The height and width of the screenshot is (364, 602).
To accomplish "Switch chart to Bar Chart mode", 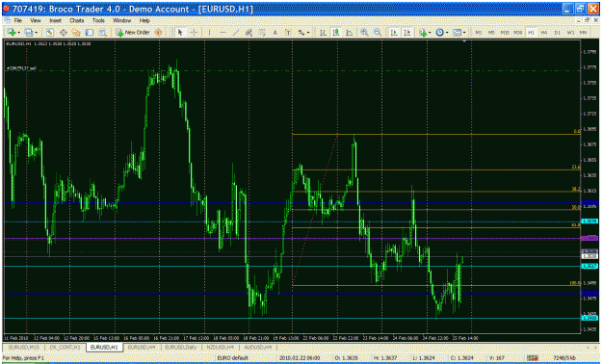I will pos(323,33).
